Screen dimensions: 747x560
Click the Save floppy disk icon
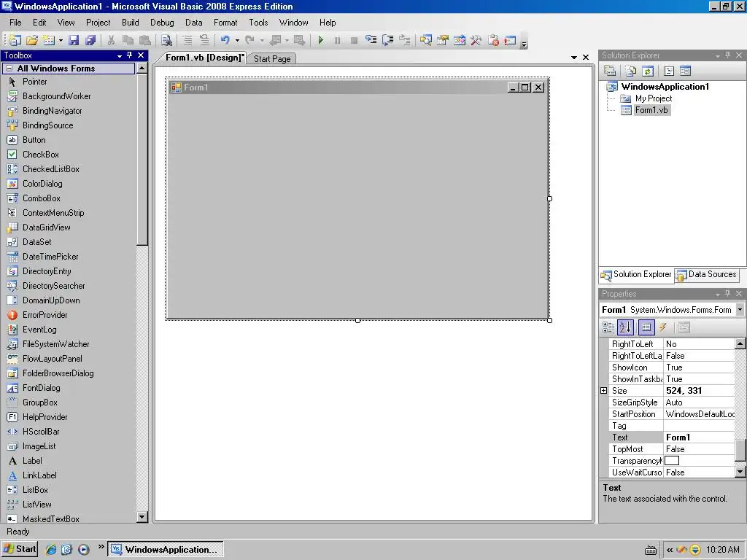pos(74,41)
